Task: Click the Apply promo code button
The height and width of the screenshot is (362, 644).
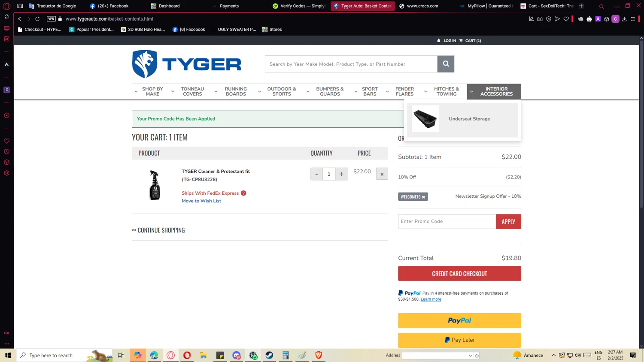Action: [x=508, y=222]
